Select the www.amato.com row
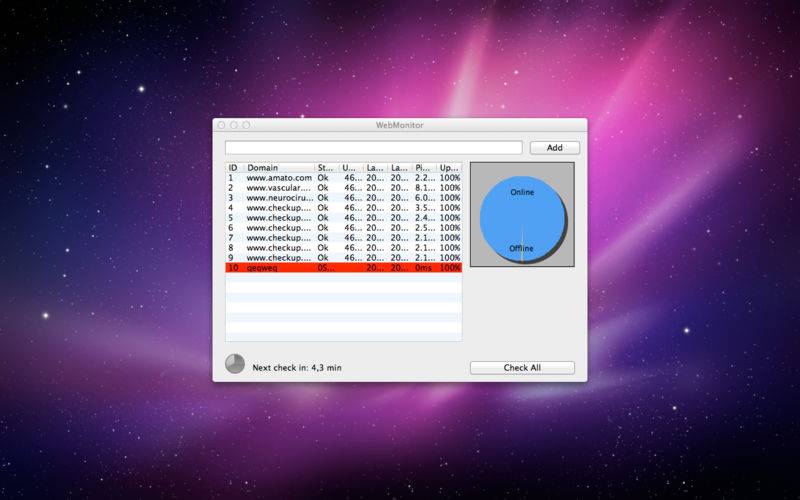Image resolution: width=800 pixels, height=500 pixels. click(x=343, y=178)
